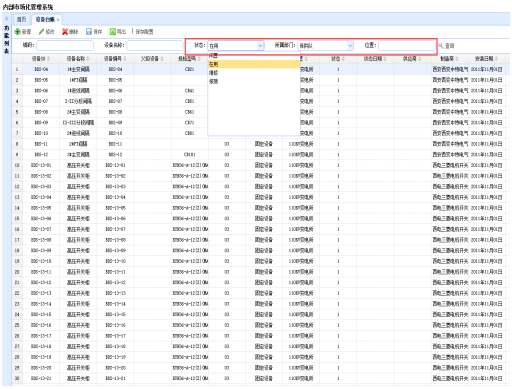
Task: Click the 保存配置 toolbar button
Action: click(144, 32)
